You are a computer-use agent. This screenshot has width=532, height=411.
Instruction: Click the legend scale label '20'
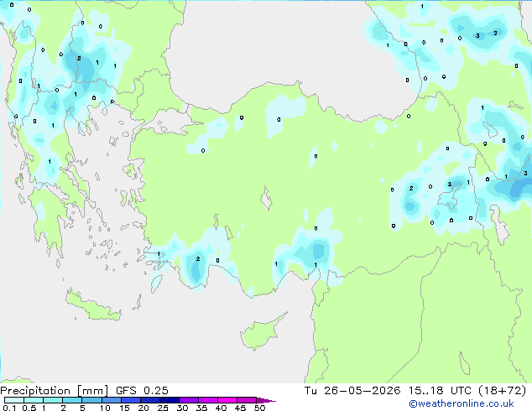[x=143, y=408]
